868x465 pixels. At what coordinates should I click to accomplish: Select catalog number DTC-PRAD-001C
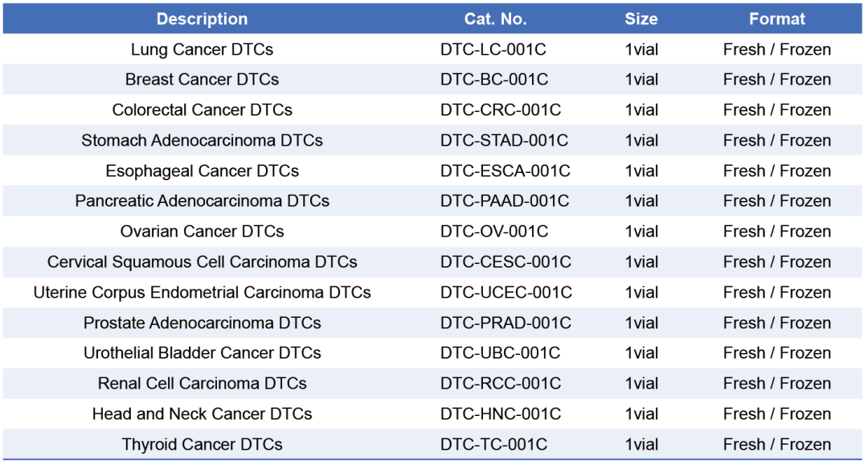506,323
